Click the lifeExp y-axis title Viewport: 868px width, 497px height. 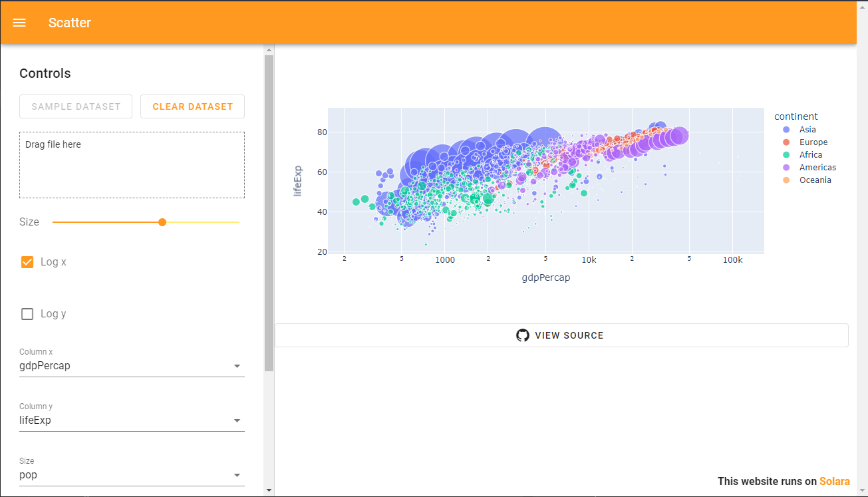point(298,181)
